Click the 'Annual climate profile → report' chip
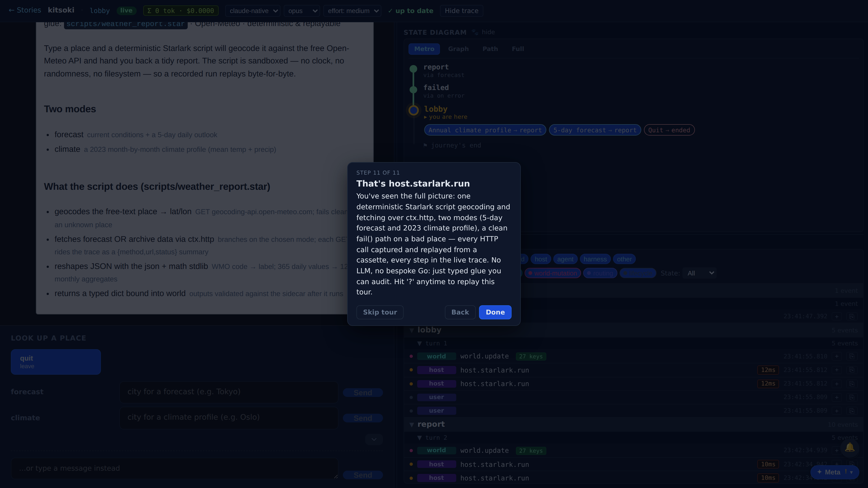The width and height of the screenshot is (868, 488). click(x=485, y=130)
